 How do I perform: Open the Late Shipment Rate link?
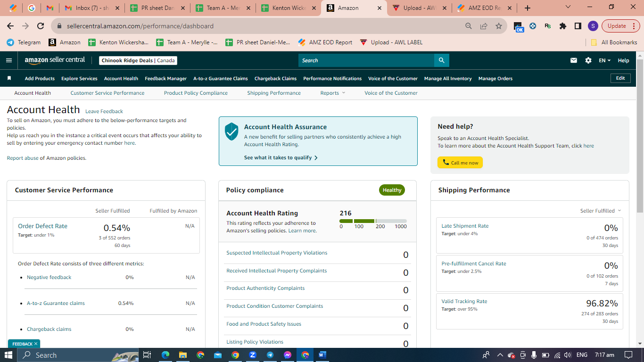465,226
